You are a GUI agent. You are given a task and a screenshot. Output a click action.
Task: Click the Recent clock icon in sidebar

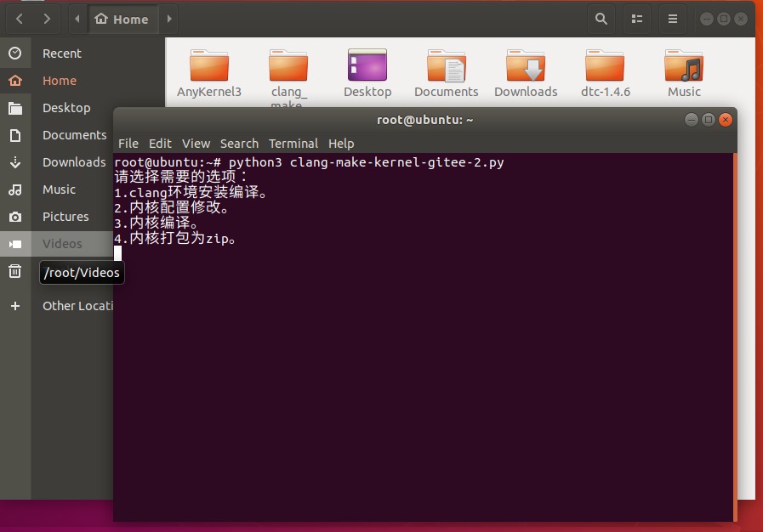15,53
